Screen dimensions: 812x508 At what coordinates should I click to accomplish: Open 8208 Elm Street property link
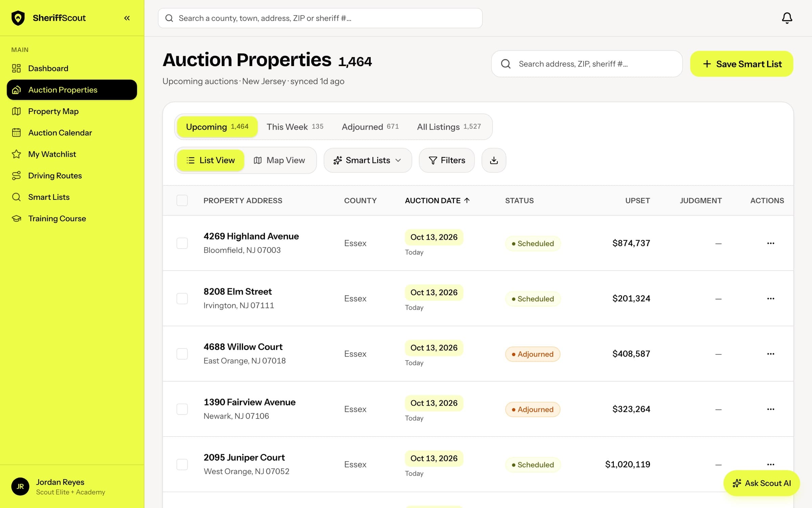click(x=238, y=291)
